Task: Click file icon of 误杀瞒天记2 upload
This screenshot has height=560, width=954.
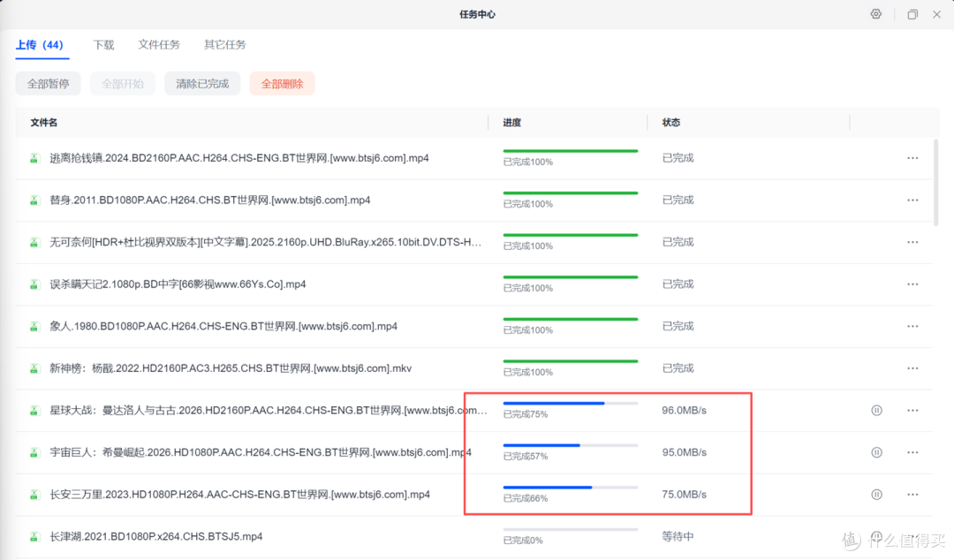Action: [34, 284]
